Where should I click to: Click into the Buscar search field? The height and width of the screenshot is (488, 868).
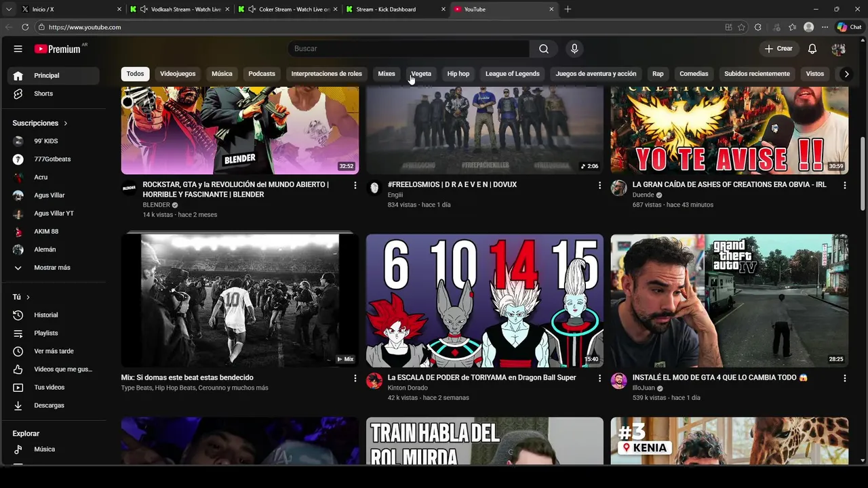pyautogui.click(x=409, y=49)
